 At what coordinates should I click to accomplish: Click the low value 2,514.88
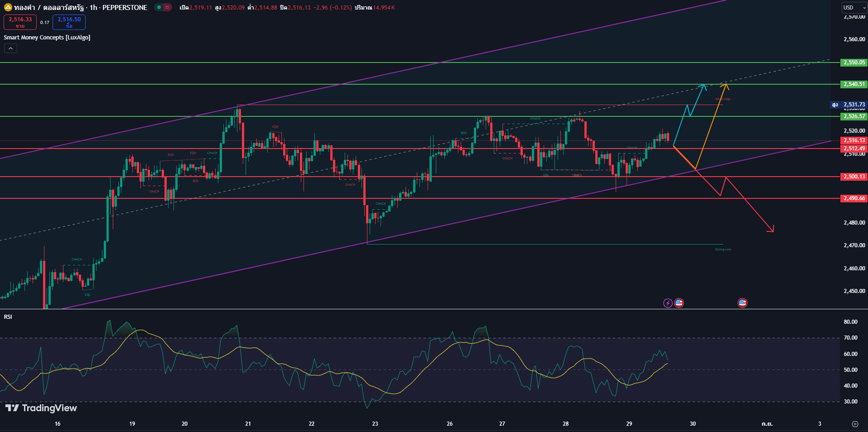[265, 8]
